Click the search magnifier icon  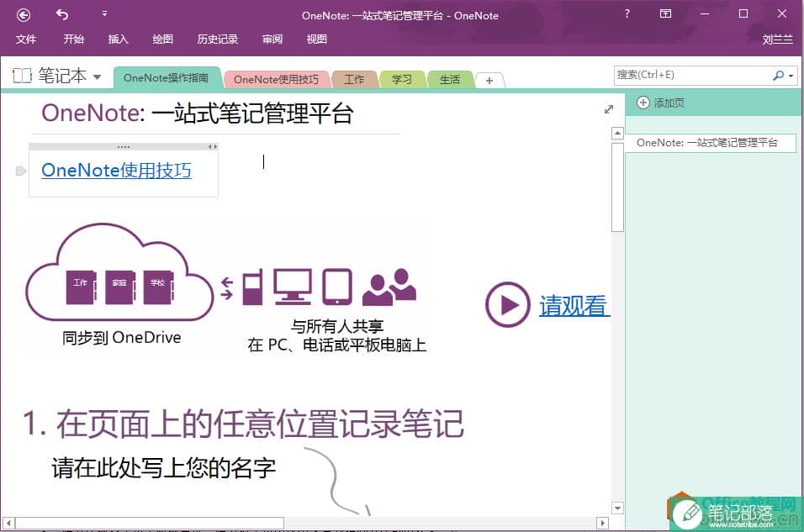pos(778,76)
